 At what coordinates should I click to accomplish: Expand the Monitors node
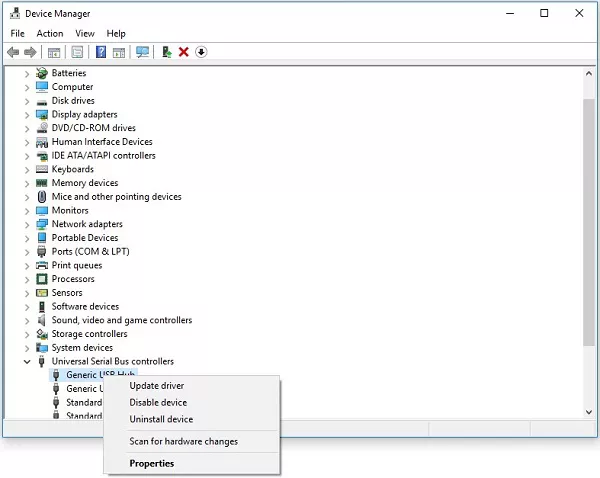pyautogui.click(x=27, y=211)
